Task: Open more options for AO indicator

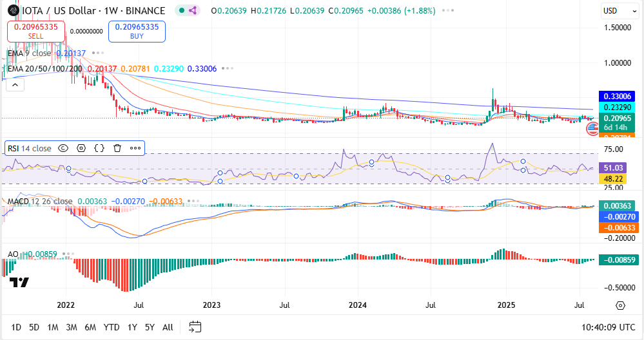Action: pyautogui.click(x=68, y=254)
